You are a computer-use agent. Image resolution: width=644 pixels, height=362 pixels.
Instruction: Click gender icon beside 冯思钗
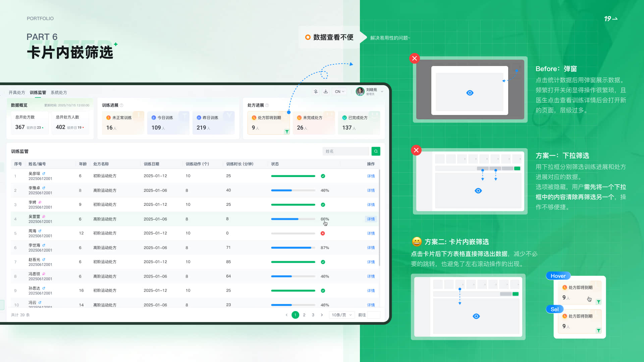[44, 274]
